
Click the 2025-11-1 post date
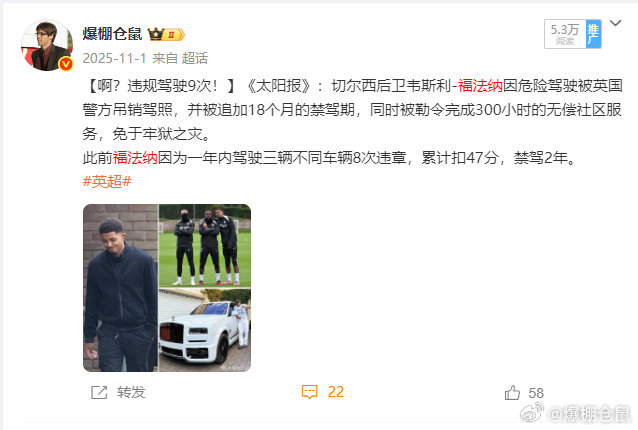pyautogui.click(x=114, y=58)
